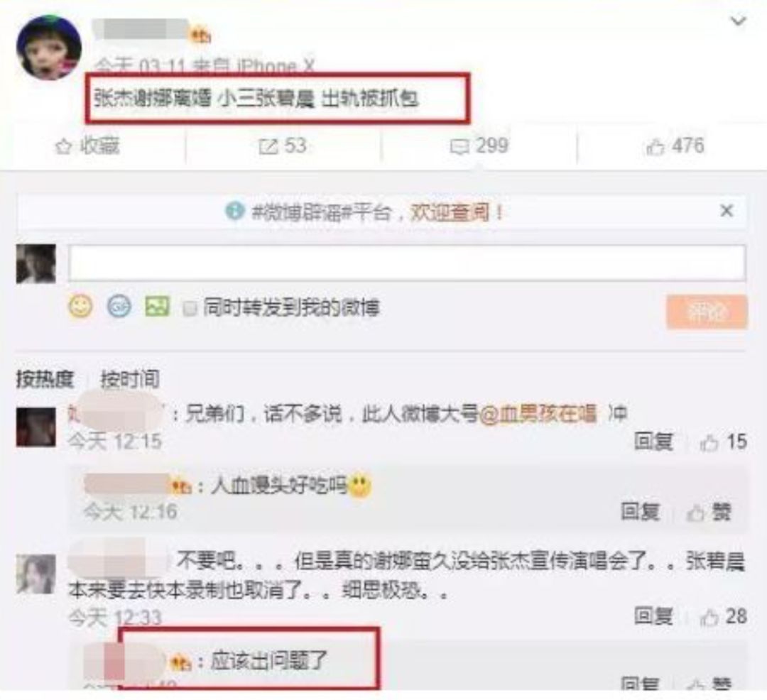Screen dimensions: 767x700
Task: Like the comment with 28 likes
Action: (724, 616)
